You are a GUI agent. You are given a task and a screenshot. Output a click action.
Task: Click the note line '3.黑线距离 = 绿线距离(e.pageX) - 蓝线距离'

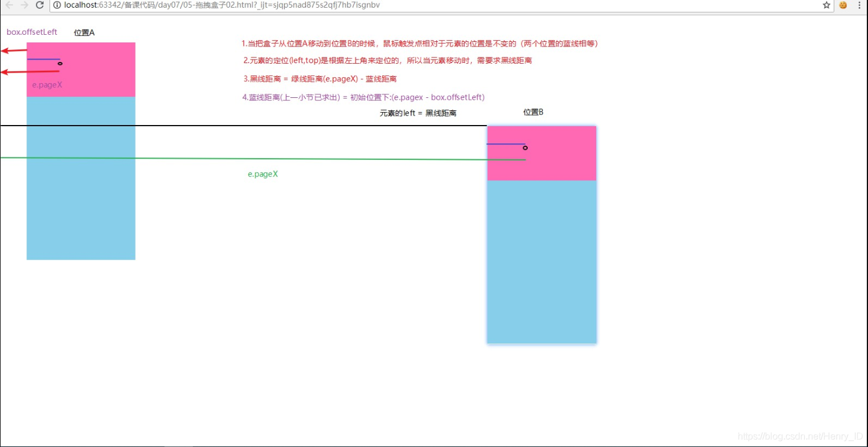click(320, 78)
